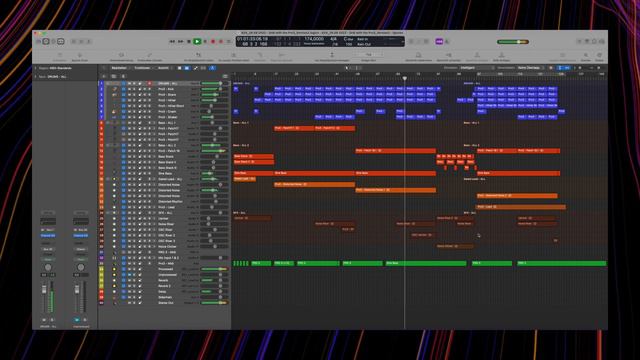Adjust volume slider of DRUMS - ALL track

pyautogui.click(x=214, y=83)
